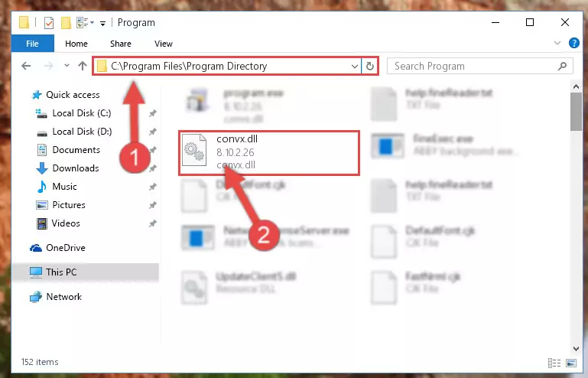Open the recent locations dropdown chevron
The height and width of the screenshot is (378, 588).
(x=67, y=65)
